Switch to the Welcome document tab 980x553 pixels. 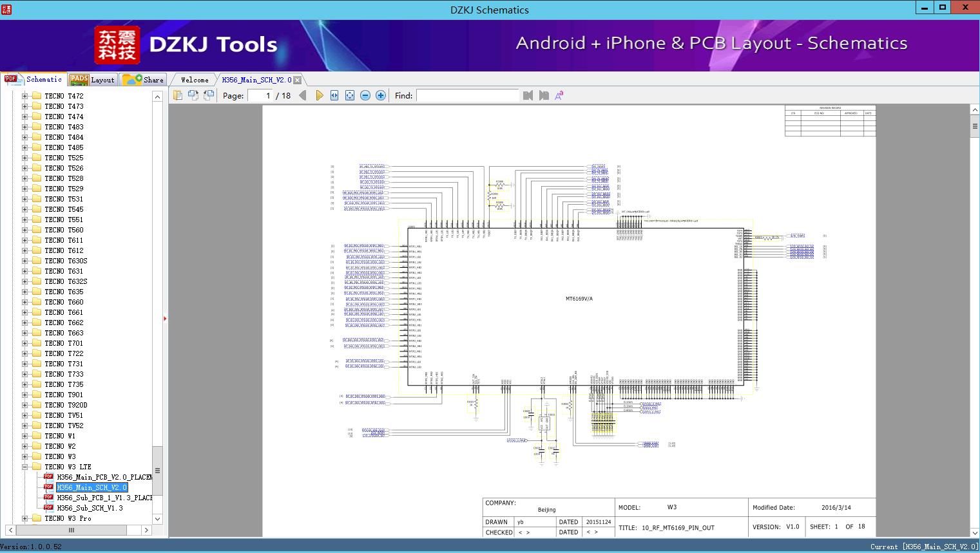point(195,80)
